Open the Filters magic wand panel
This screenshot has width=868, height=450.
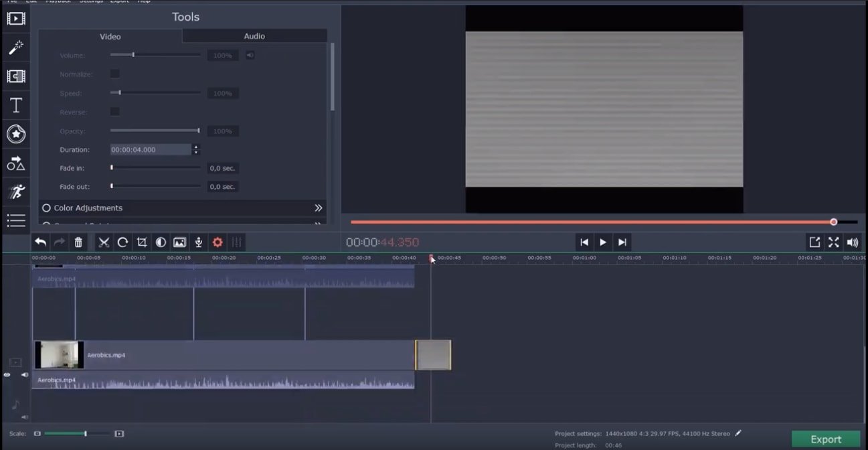pyautogui.click(x=16, y=48)
